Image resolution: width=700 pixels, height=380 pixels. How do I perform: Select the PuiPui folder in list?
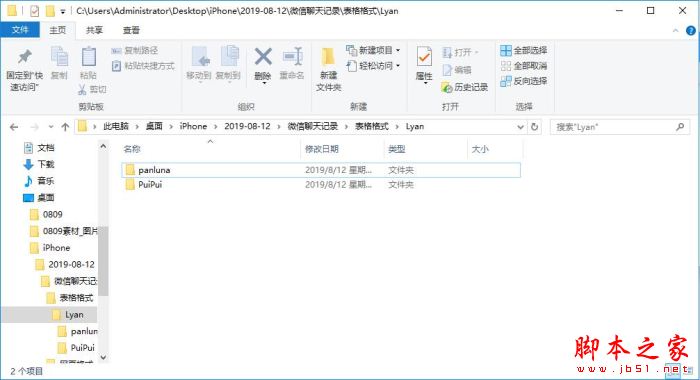pyautogui.click(x=321, y=184)
